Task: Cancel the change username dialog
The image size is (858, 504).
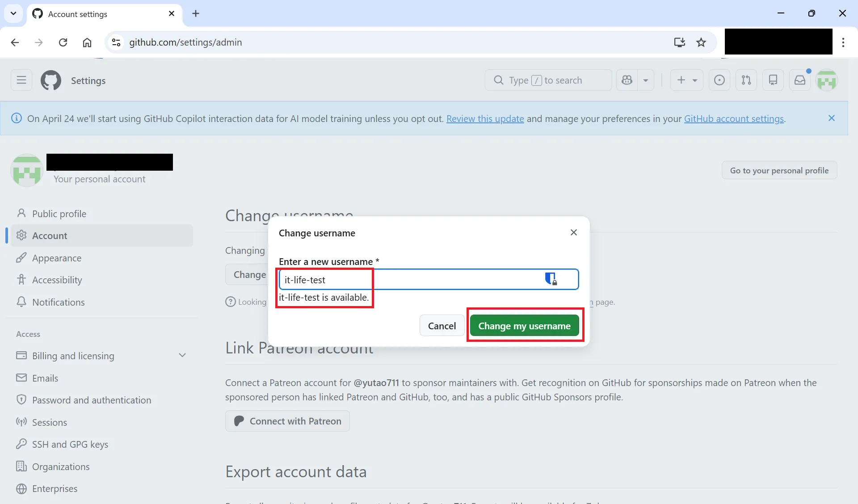Action: click(x=442, y=326)
